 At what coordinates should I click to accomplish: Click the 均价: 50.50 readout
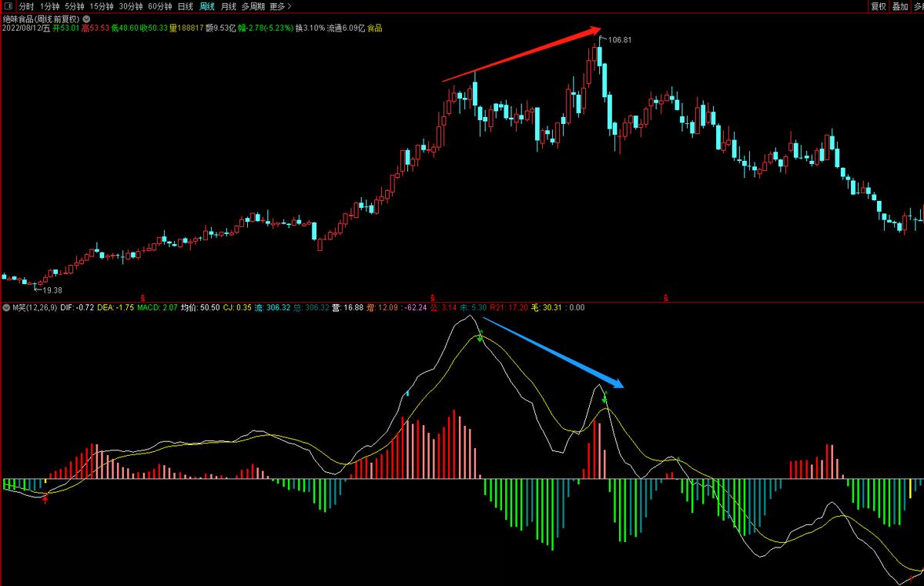[x=200, y=308]
